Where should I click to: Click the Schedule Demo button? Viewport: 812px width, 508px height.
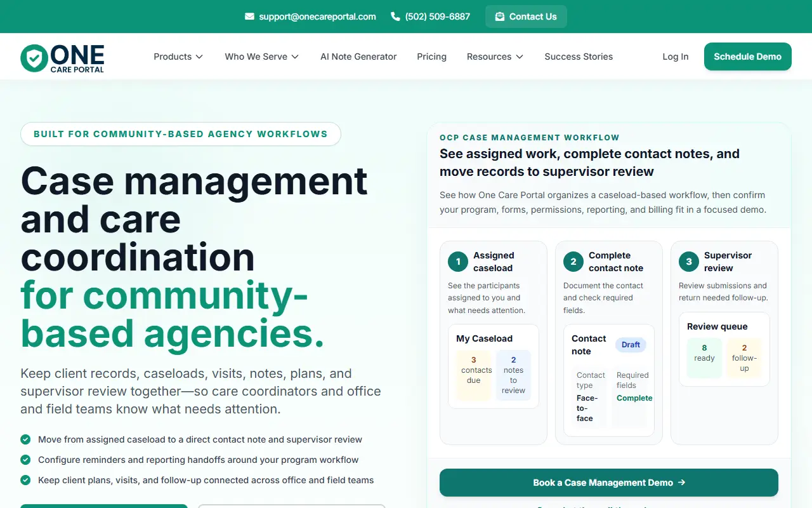[x=748, y=57]
